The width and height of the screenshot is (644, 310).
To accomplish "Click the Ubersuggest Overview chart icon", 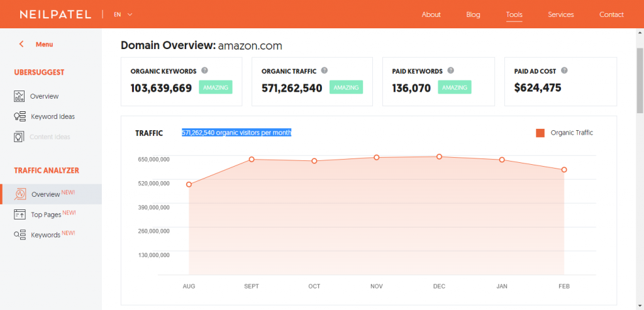I will pyautogui.click(x=19, y=96).
